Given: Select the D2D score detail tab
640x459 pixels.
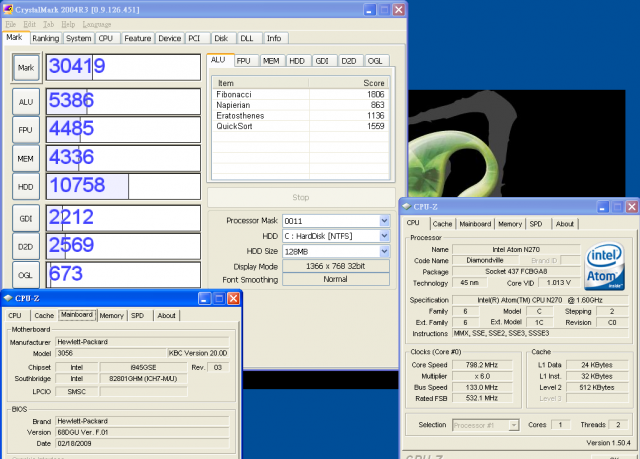Looking at the screenshot, I should pyautogui.click(x=349, y=61).
